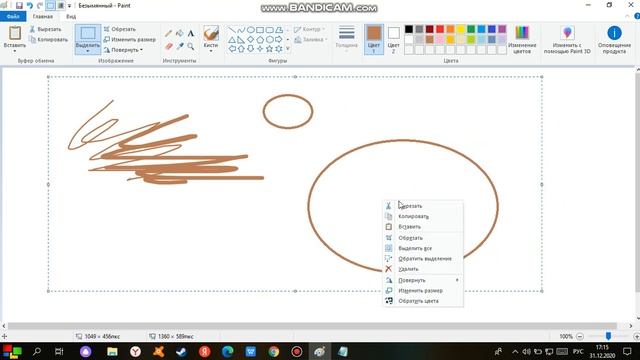Pick the green color swatch
Image resolution: width=640 pixels, height=360 pixels.
471,29
